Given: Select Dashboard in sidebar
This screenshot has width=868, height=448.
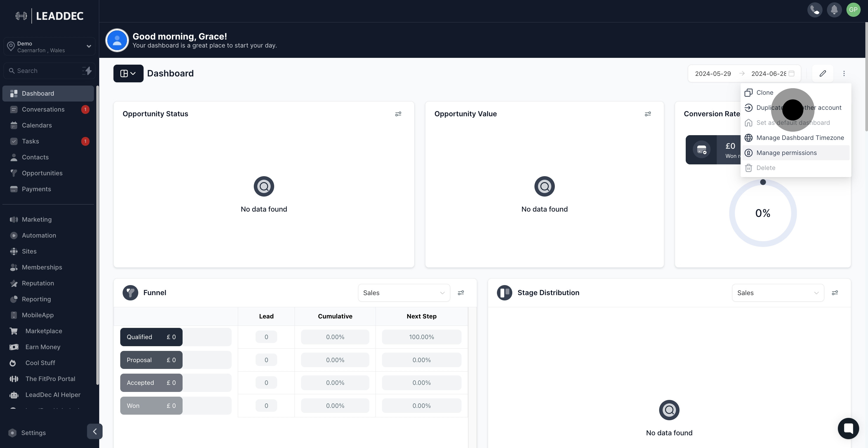Looking at the screenshot, I should [x=48, y=94].
